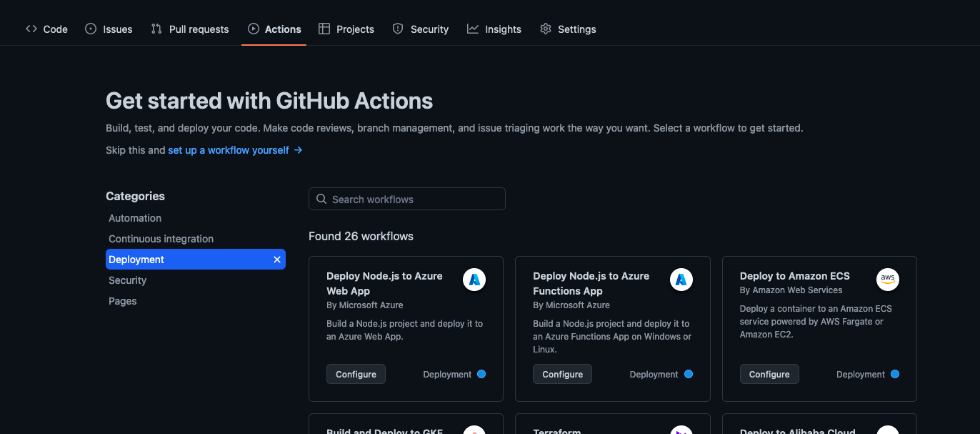
Task: Click the gear icon beside Settings
Action: [x=546, y=29]
